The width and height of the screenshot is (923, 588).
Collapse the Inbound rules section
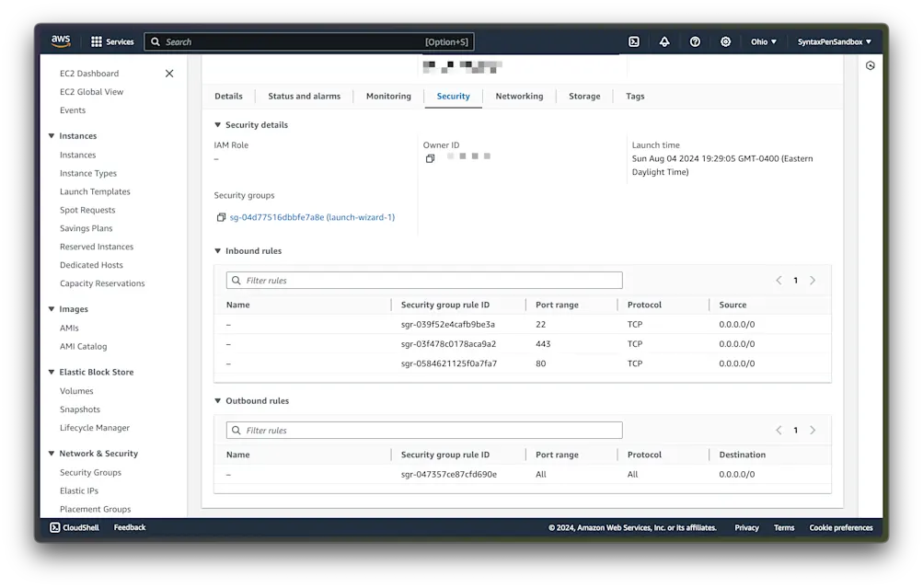[218, 250]
